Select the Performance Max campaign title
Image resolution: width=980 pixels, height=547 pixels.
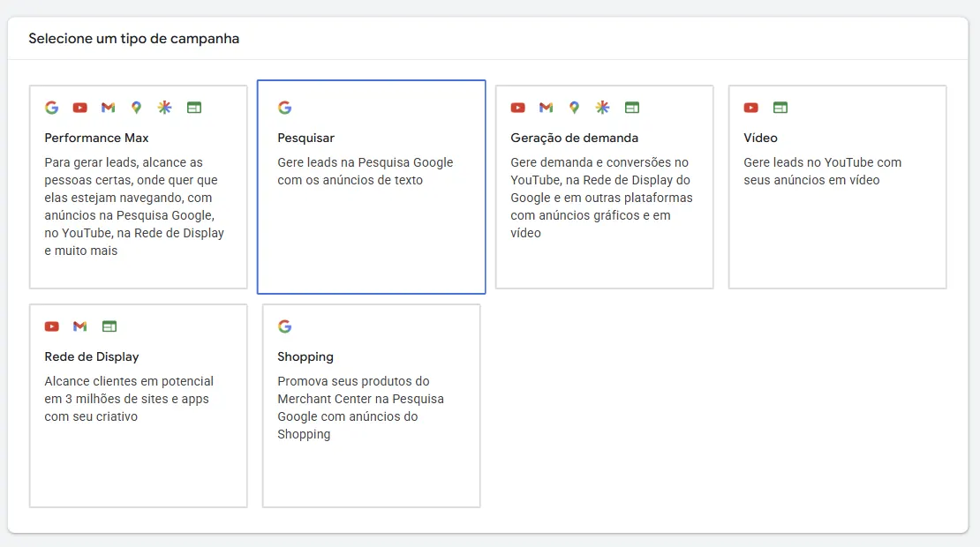pyautogui.click(x=96, y=138)
